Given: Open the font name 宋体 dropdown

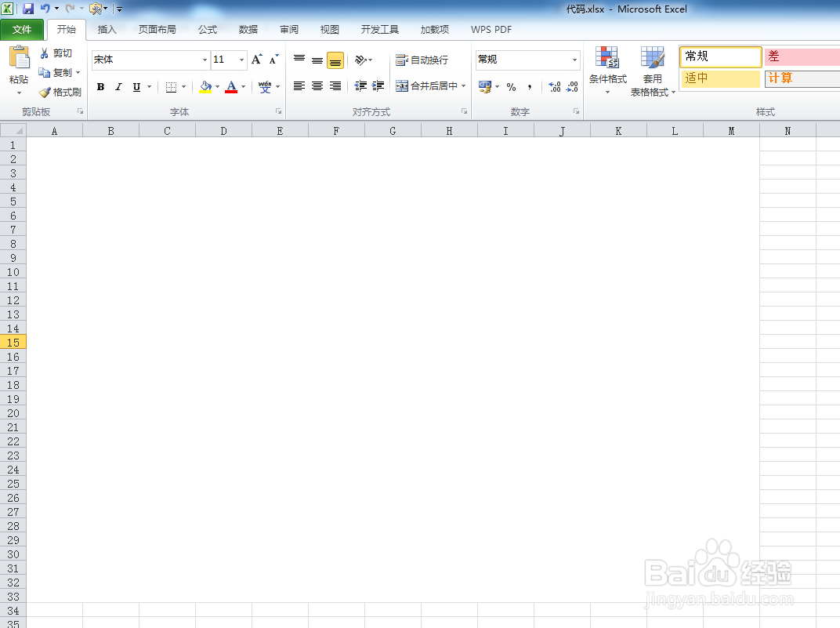Looking at the screenshot, I should (x=205, y=60).
